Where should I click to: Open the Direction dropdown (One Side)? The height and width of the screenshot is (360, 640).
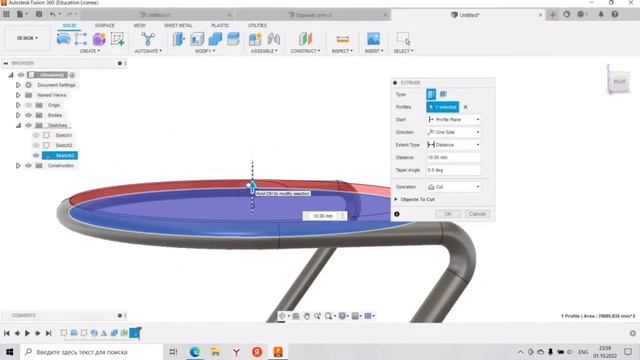click(x=453, y=132)
